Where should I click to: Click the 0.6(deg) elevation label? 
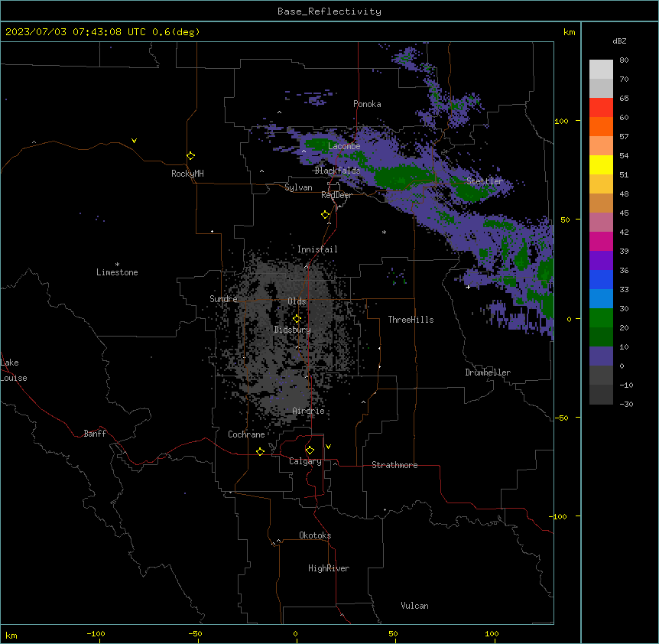click(x=176, y=32)
